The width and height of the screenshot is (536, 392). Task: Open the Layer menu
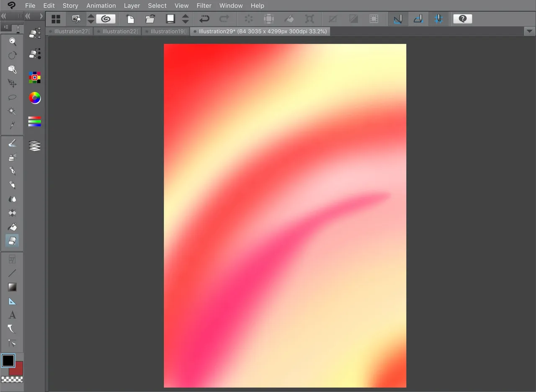[x=132, y=5]
